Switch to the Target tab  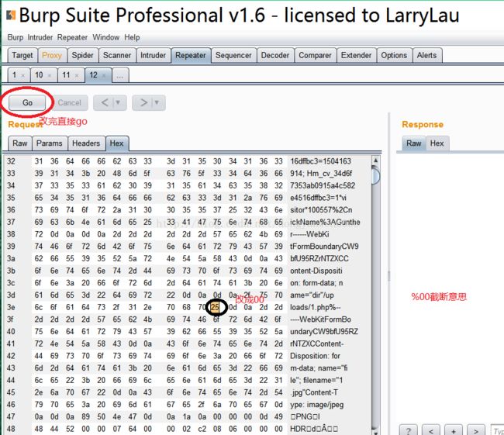(x=22, y=55)
